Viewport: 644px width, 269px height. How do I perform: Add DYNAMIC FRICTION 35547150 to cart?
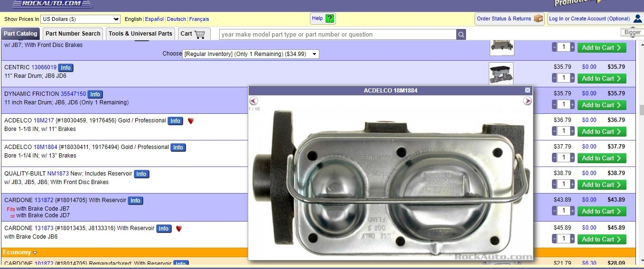[602, 105]
